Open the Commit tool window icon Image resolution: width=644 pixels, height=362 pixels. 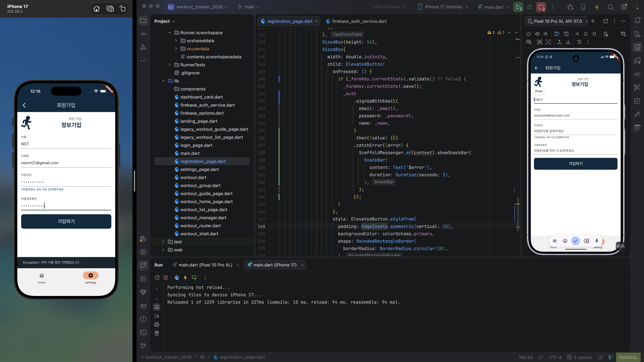click(x=143, y=34)
